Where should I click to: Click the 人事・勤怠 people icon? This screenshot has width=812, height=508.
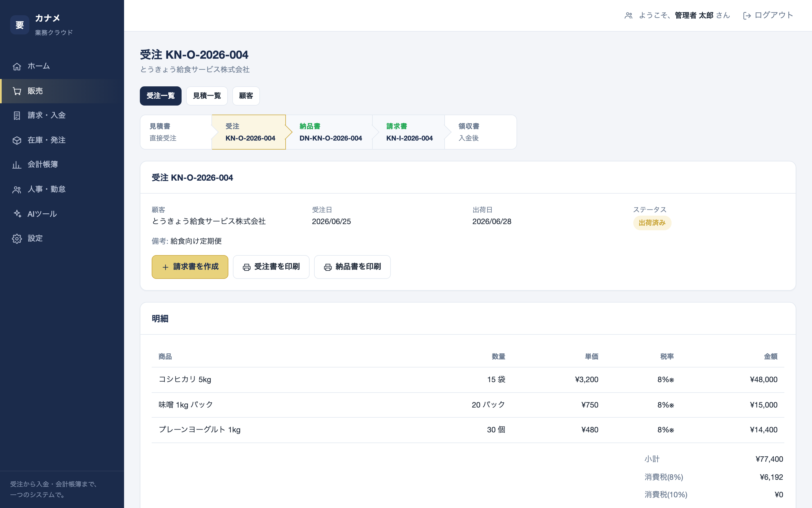click(17, 189)
